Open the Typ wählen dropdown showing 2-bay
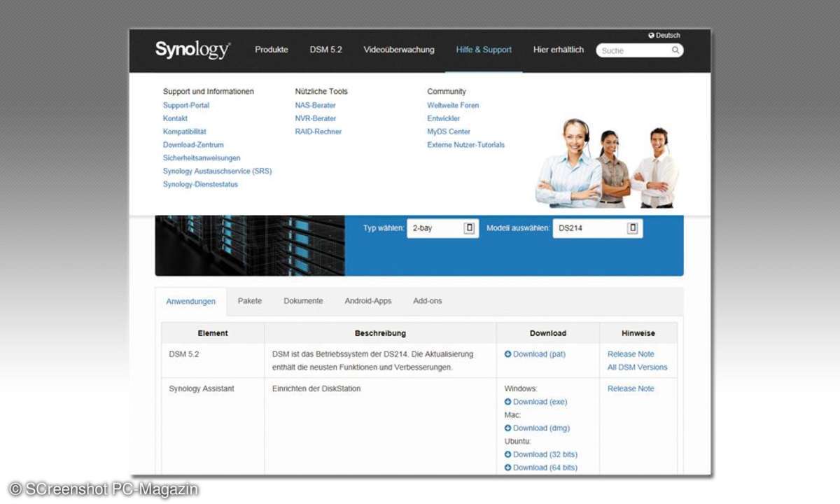This screenshot has height=504, width=840. 443,228
